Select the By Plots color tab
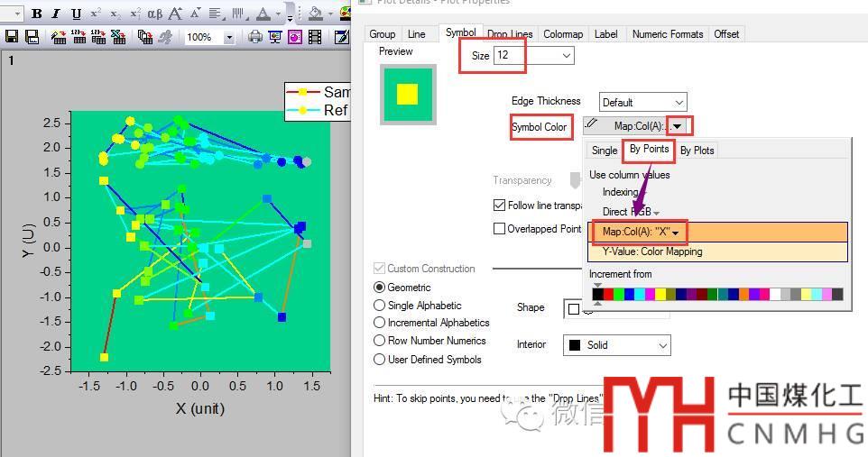This screenshot has height=457, width=868. pos(697,151)
